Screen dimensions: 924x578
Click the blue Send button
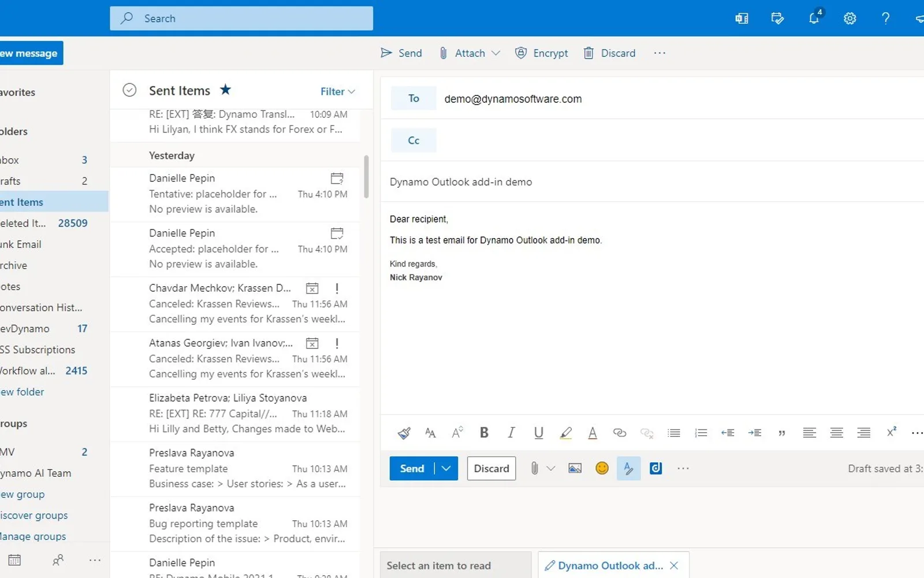412,468
